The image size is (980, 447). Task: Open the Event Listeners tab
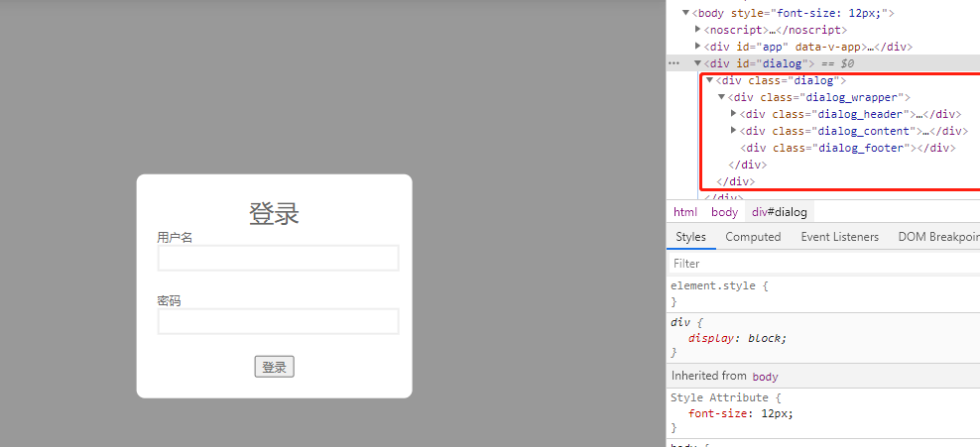click(839, 237)
